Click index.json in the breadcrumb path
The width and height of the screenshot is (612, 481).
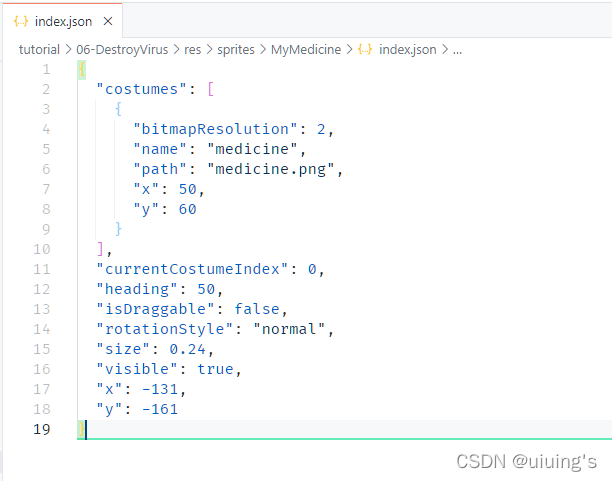coord(407,50)
